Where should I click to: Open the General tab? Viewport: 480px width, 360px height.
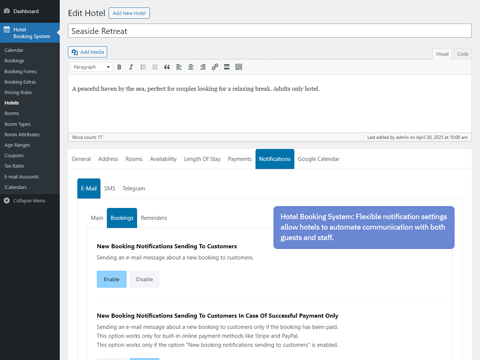click(x=81, y=159)
